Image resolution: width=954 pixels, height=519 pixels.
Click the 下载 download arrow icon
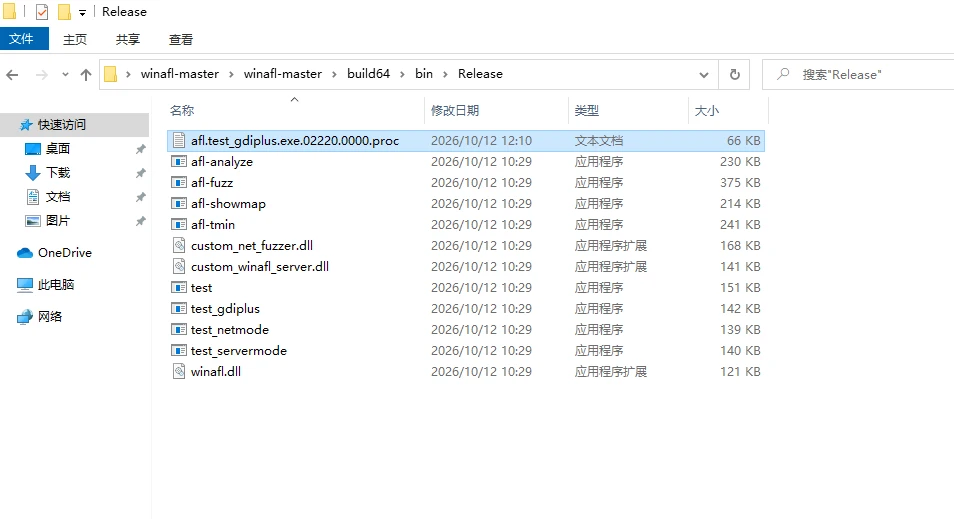tap(33, 173)
